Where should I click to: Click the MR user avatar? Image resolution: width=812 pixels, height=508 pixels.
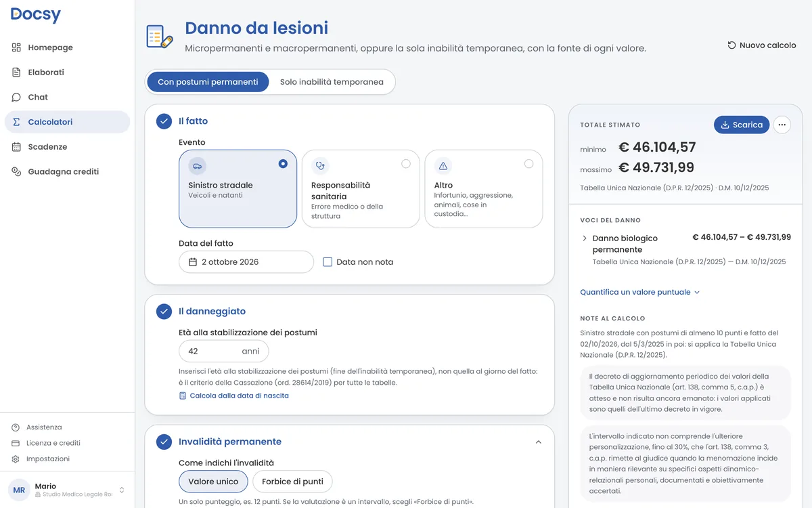point(19,490)
